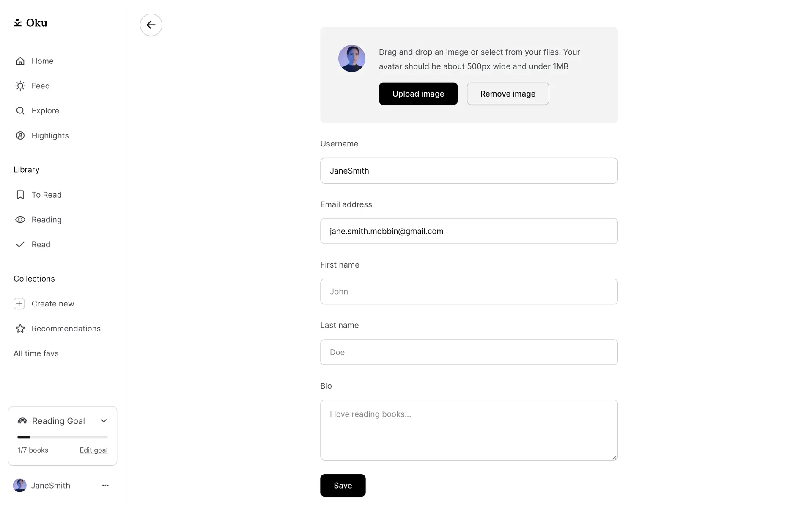The image size is (812, 508).
Task: Click the Explore magnifier icon
Action: click(x=20, y=111)
